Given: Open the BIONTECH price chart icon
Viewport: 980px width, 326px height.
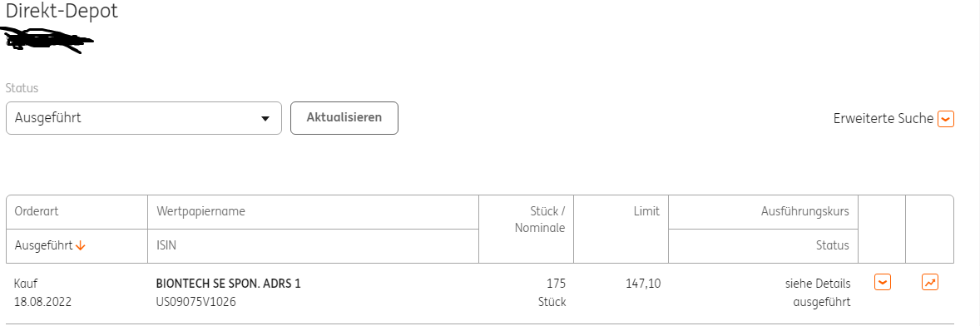Looking at the screenshot, I should pos(930,282).
